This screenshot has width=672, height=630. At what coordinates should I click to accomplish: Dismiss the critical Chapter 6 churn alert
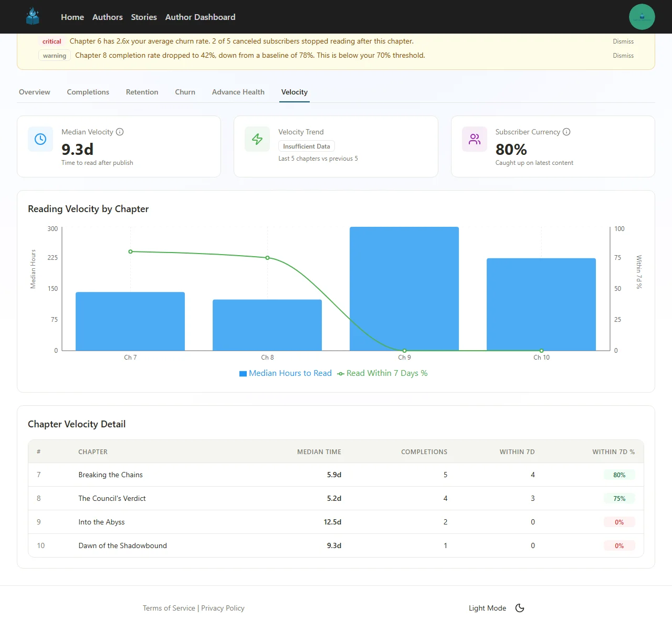point(623,41)
